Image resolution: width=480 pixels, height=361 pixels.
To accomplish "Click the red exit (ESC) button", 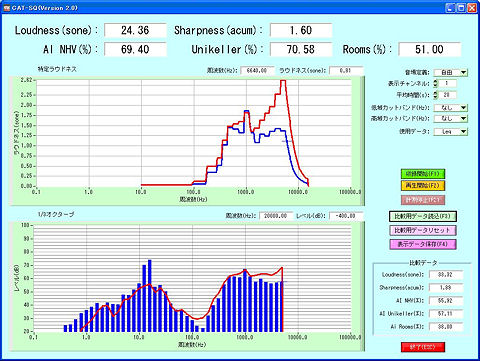I will click(423, 347).
